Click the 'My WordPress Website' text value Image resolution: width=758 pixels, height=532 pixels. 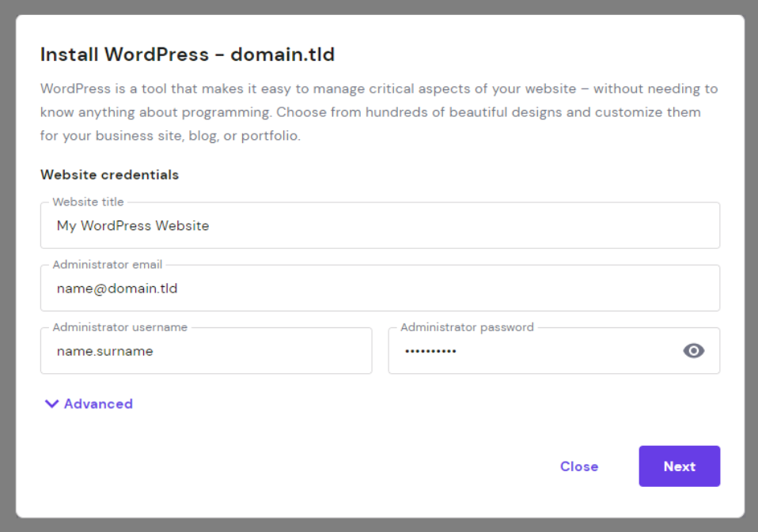pos(133,226)
